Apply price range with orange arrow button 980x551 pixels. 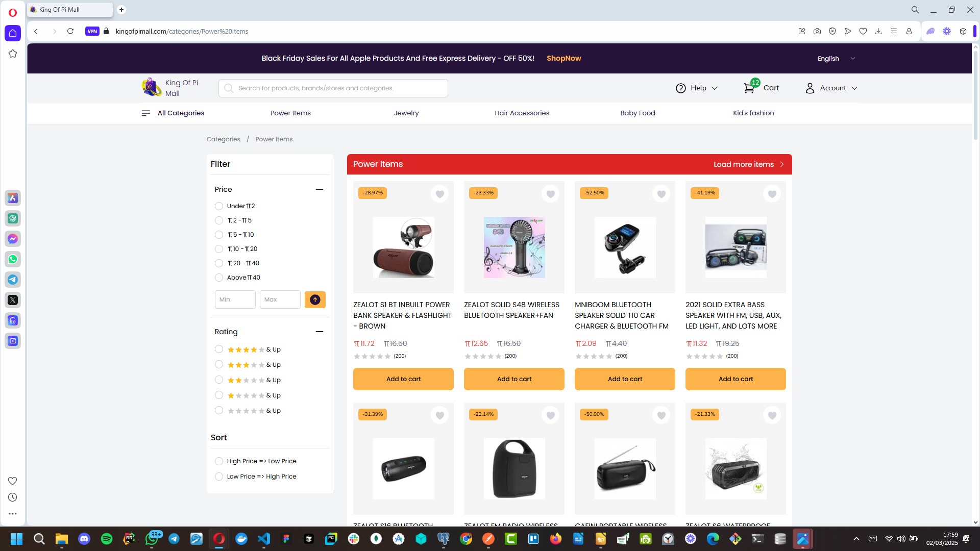(x=315, y=299)
